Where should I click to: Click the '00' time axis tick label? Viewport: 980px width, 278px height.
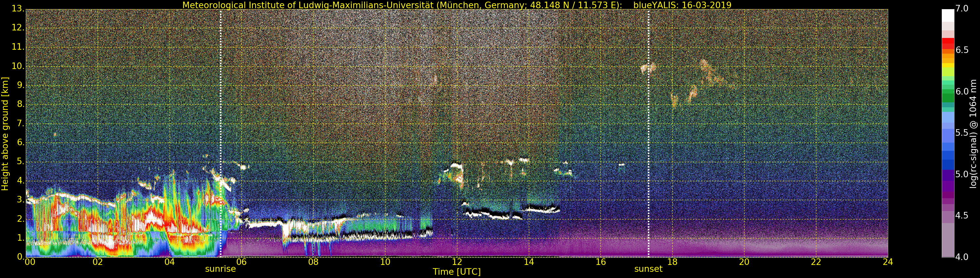tap(30, 262)
